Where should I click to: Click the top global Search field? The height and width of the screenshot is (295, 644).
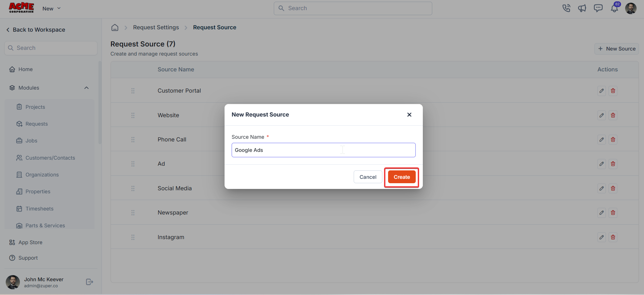click(x=353, y=8)
